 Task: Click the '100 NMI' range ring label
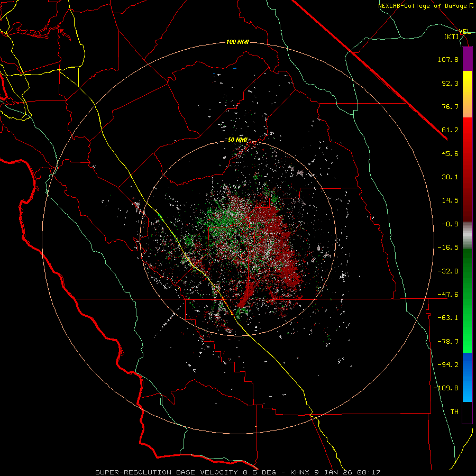click(237, 42)
